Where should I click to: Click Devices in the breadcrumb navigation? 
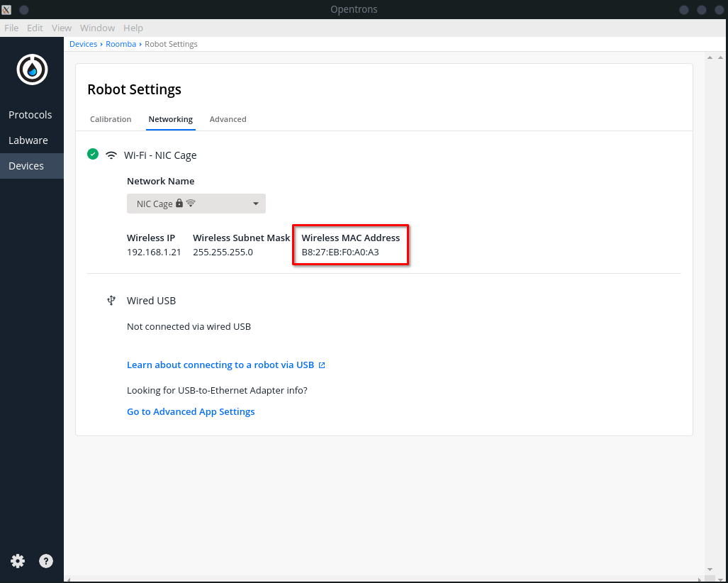click(x=83, y=44)
